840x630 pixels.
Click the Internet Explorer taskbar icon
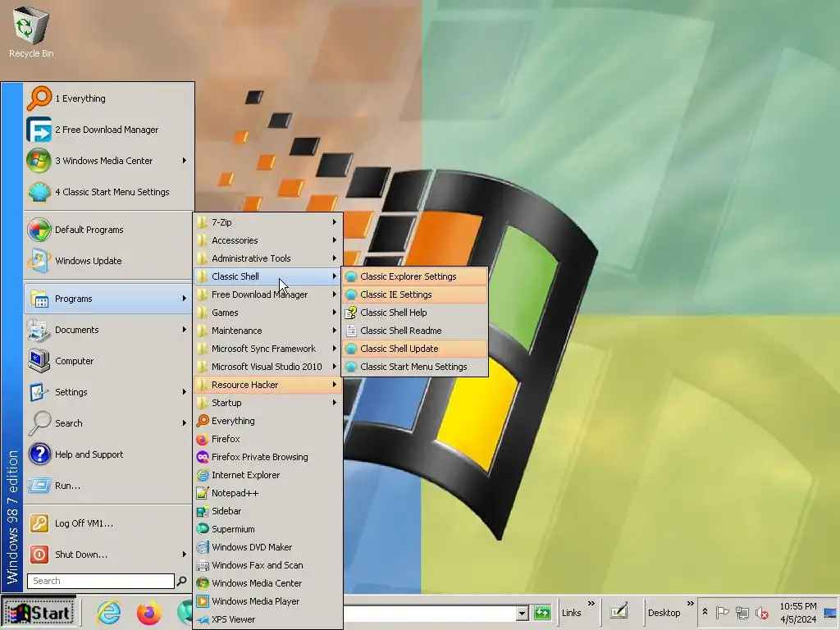(109, 612)
